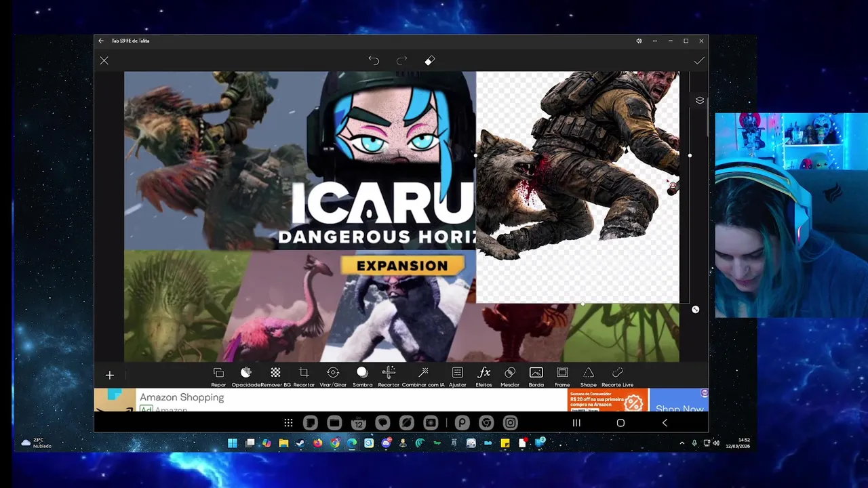Undo the last edit
Screen dimensions: 868x488
coord(374,61)
